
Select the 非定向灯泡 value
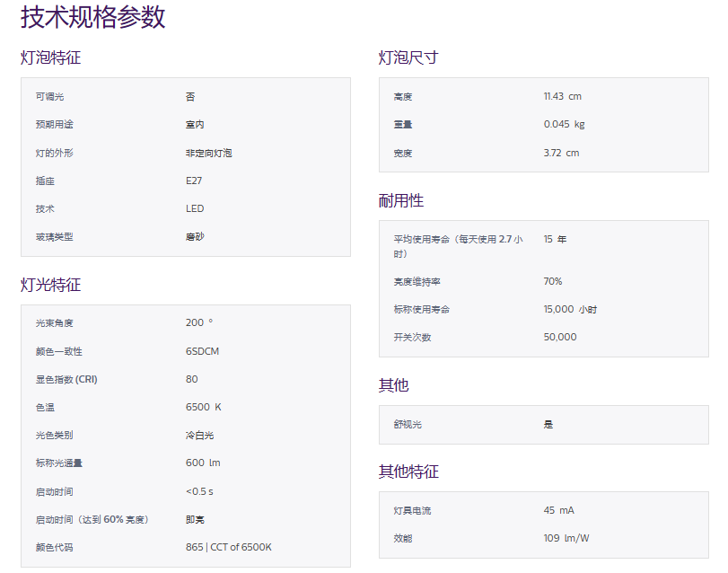pos(209,153)
